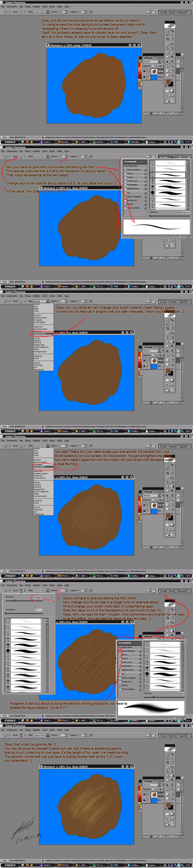Toggle Textúra checkbox in the second screenshot's brush panel

tap(125, 177)
